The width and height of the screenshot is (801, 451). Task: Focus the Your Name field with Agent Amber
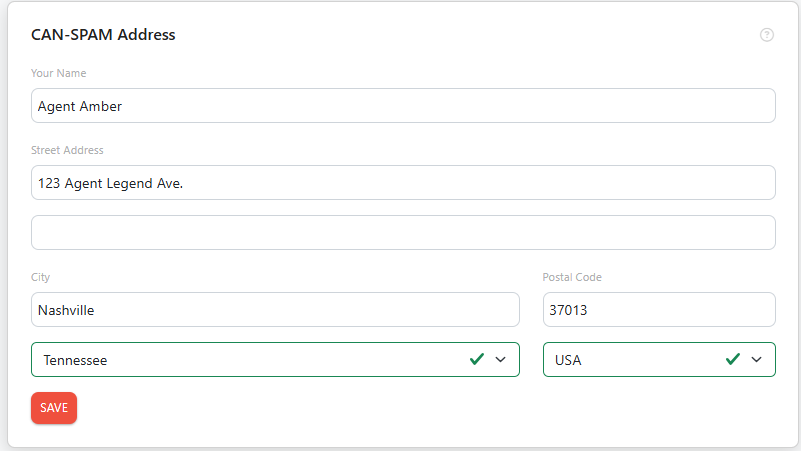click(x=403, y=106)
